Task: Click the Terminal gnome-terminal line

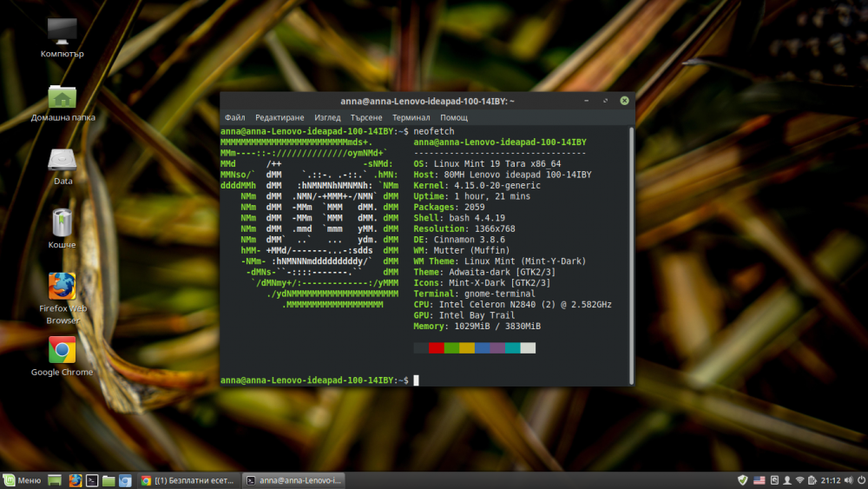Action: pos(475,294)
